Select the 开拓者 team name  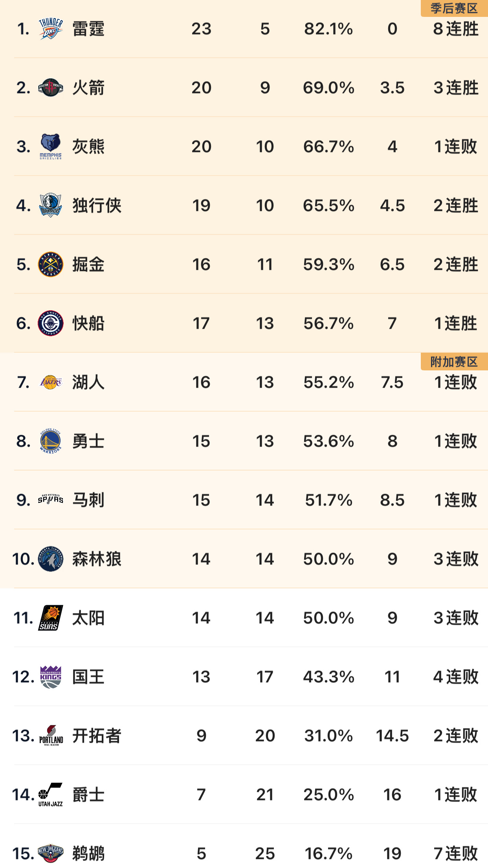tap(97, 736)
